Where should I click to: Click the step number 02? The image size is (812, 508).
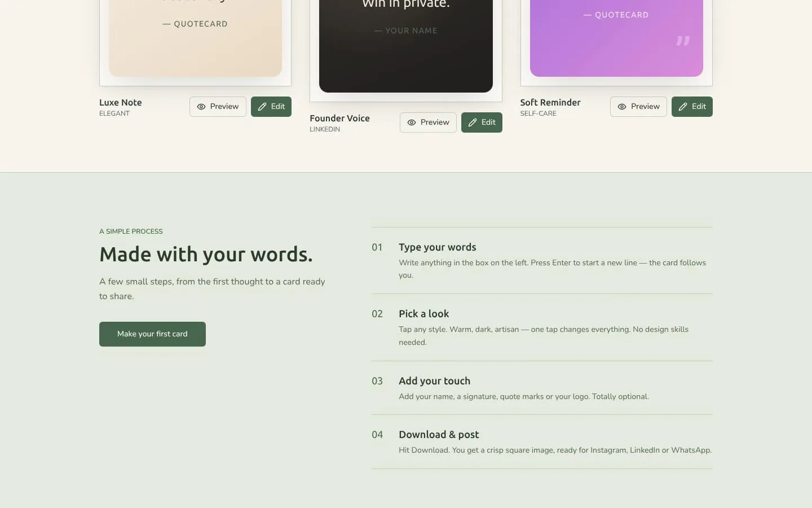(377, 314)
